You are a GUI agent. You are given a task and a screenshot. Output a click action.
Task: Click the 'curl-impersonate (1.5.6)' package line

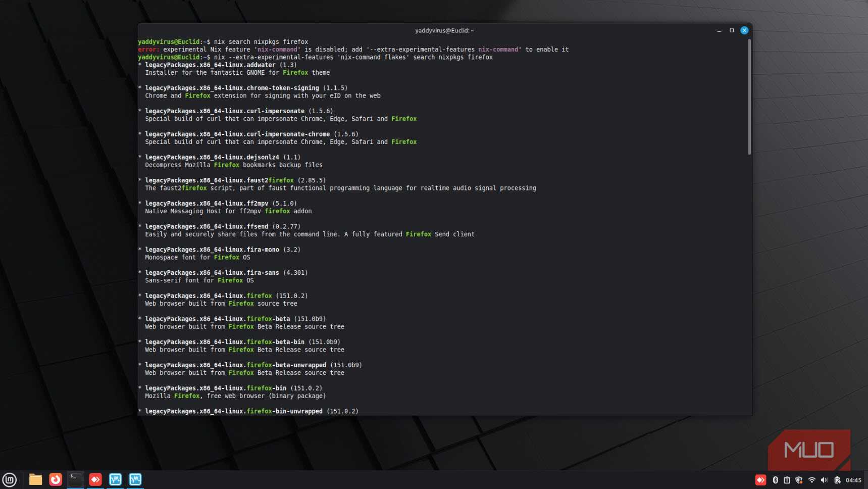click(236, 111)
